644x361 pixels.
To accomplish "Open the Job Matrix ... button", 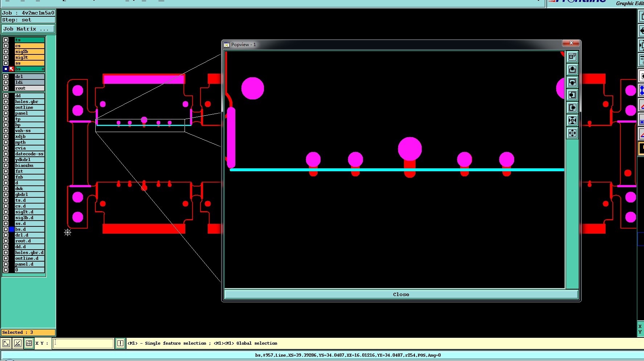I will point(28,29).
